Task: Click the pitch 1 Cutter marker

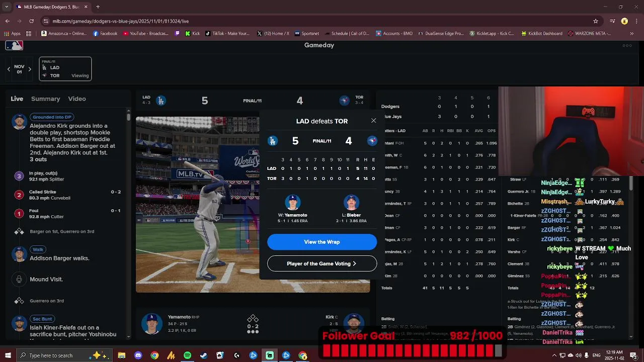Action: [19, 214]
